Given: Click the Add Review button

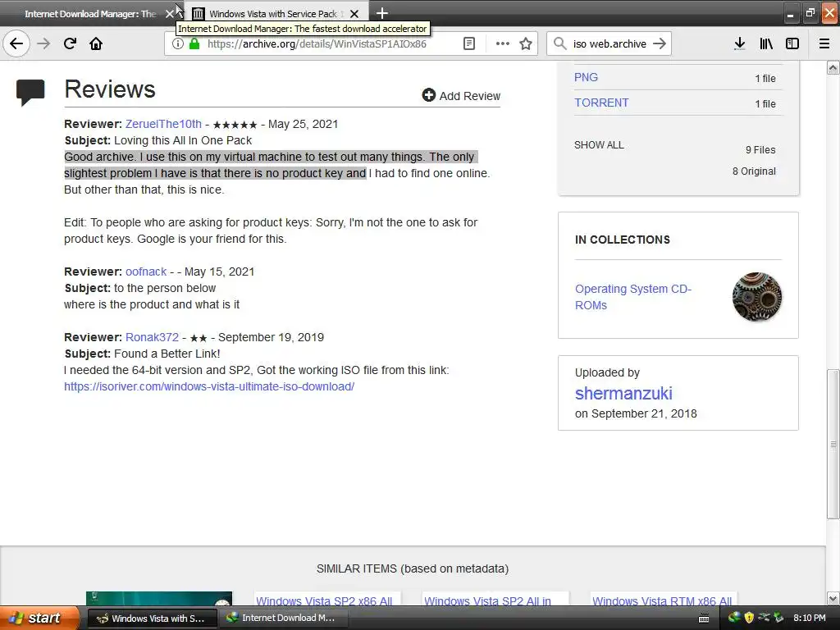Looking at the screenshot, I should click(461, 95).
